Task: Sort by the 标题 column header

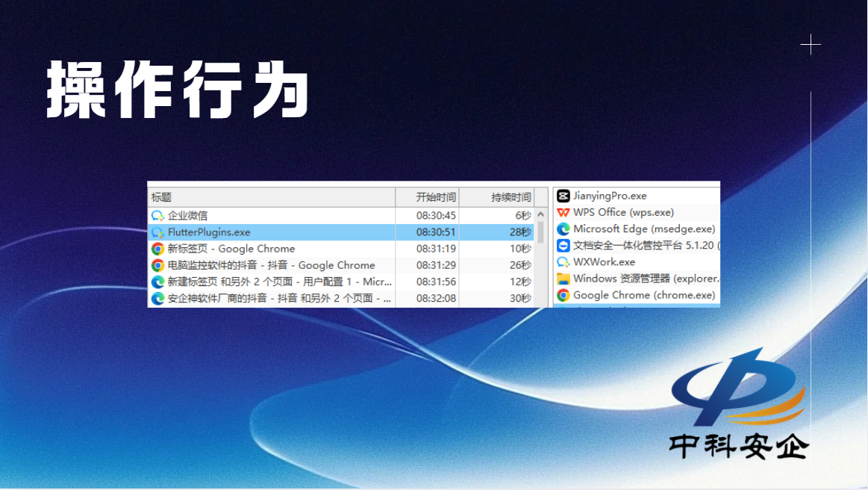Action: coord(271,197)
